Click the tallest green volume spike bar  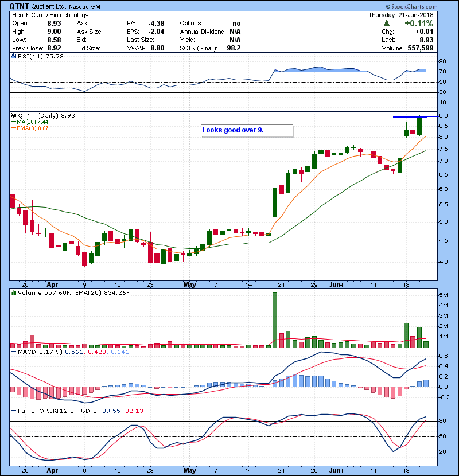(275, 320)
